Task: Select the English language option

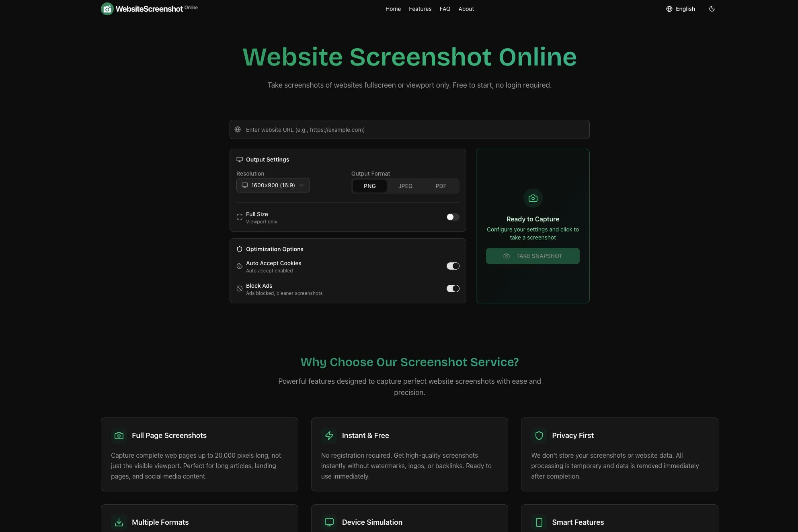Action: [685, 8]
